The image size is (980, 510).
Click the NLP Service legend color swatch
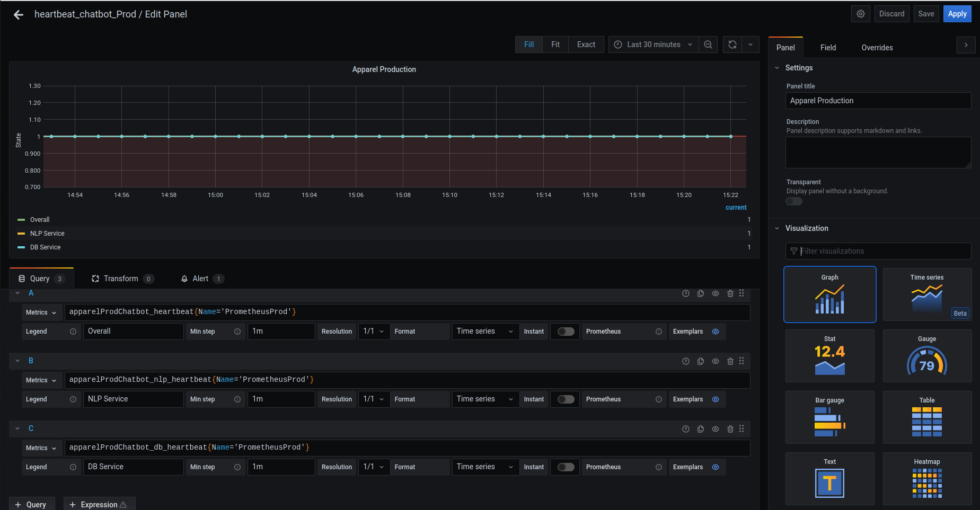pyautogui.click(x=21, y=234)
